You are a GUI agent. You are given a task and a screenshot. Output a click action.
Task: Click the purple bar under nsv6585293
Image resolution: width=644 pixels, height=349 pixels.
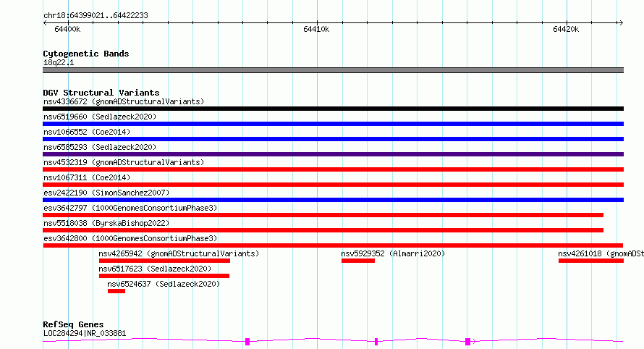333,154
